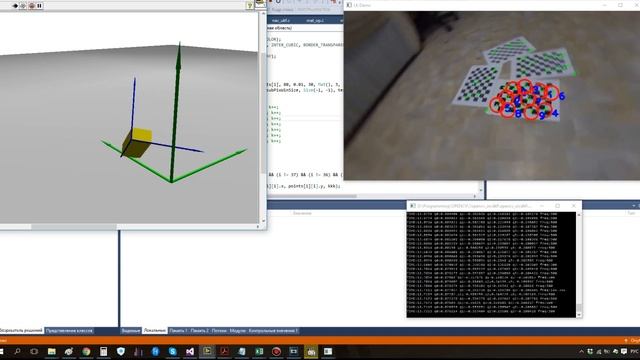640x360 pixels.
Task: Click the yellow cube in the 3D scene
Action: [137, 142]
